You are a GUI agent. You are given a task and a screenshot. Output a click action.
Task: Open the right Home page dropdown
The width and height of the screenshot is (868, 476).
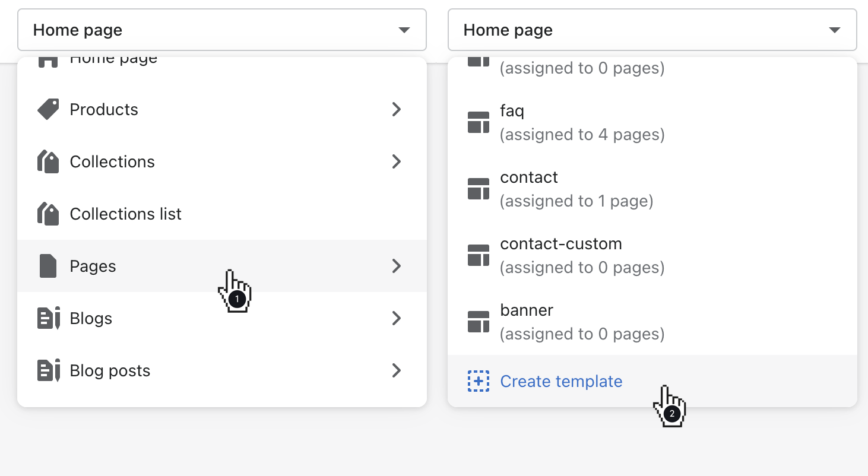[x=652, y=30]
